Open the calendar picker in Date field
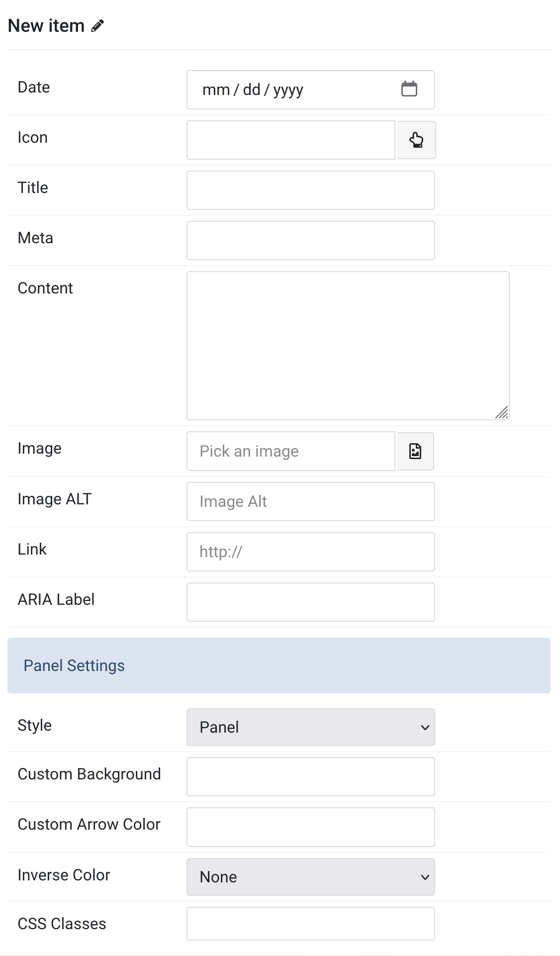This screenshot has width=560, height=956. 409,90
